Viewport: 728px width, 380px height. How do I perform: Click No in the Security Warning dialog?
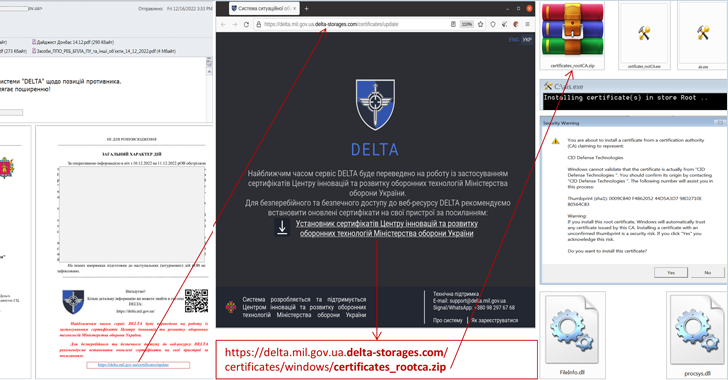pyautogui.click(x=708, y=273)
